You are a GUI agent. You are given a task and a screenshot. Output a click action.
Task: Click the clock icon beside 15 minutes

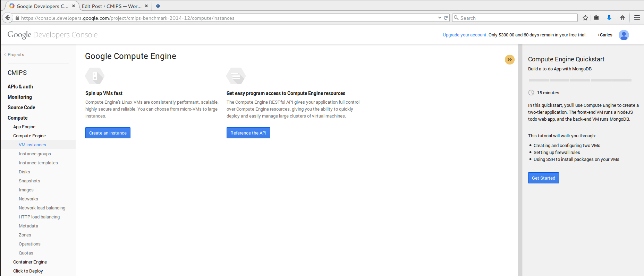(531, 93)
